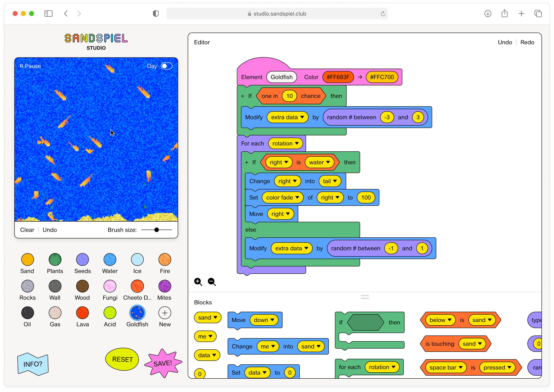This screenshot has width=554, height=392.
Task: Undo the last canvas stroke
Action: click(x=50, y=230)
